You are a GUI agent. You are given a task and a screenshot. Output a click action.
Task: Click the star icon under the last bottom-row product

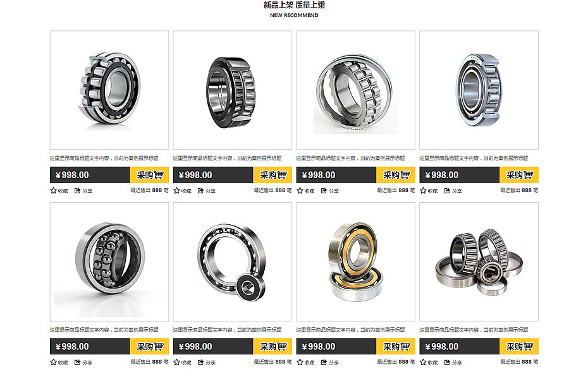point(423,362)
